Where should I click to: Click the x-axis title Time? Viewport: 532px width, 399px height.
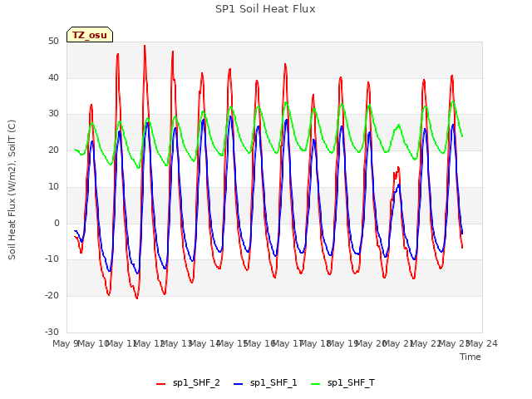click(470, 357)
